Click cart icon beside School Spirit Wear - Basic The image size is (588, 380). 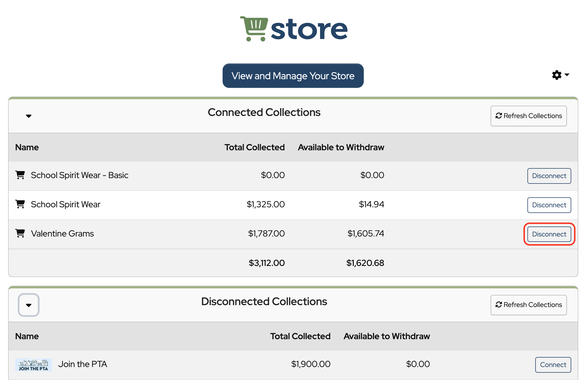click(20, 175)
